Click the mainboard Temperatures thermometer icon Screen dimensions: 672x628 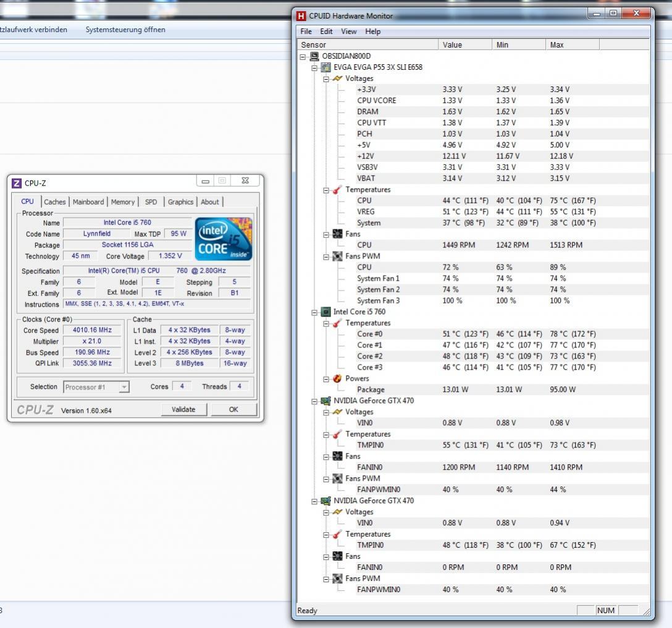point(338,190)
